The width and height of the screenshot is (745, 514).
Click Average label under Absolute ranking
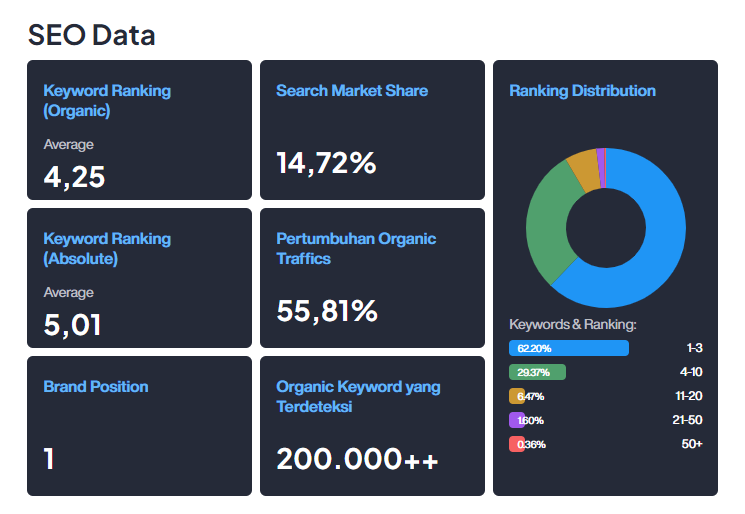[68, 292]
